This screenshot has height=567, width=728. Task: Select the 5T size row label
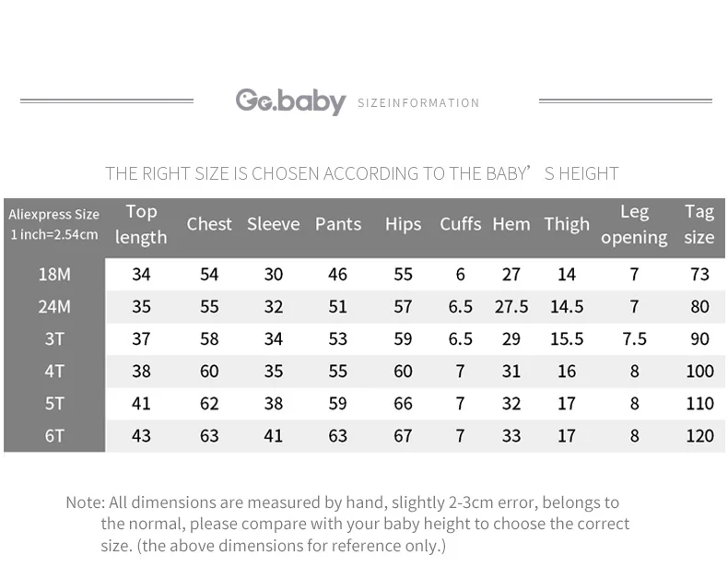coord(54,404)
